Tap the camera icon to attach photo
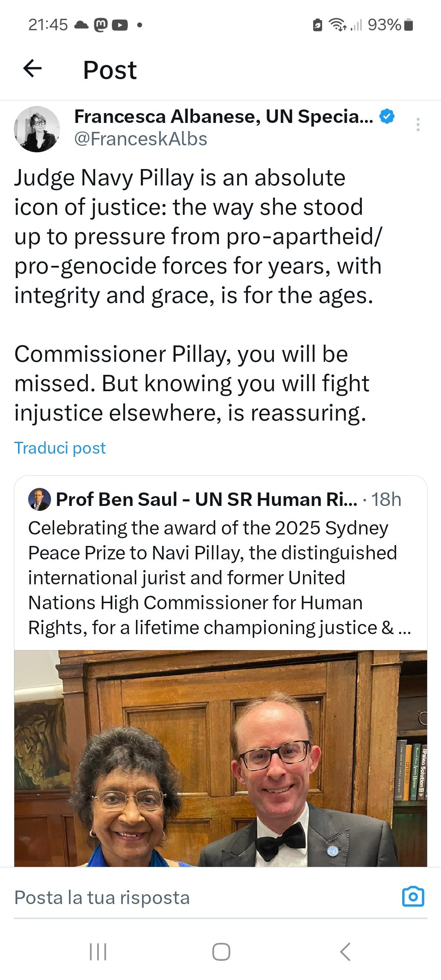Image resolution: width=441 pixels, height=980 pixels. [x=413, y=897]
